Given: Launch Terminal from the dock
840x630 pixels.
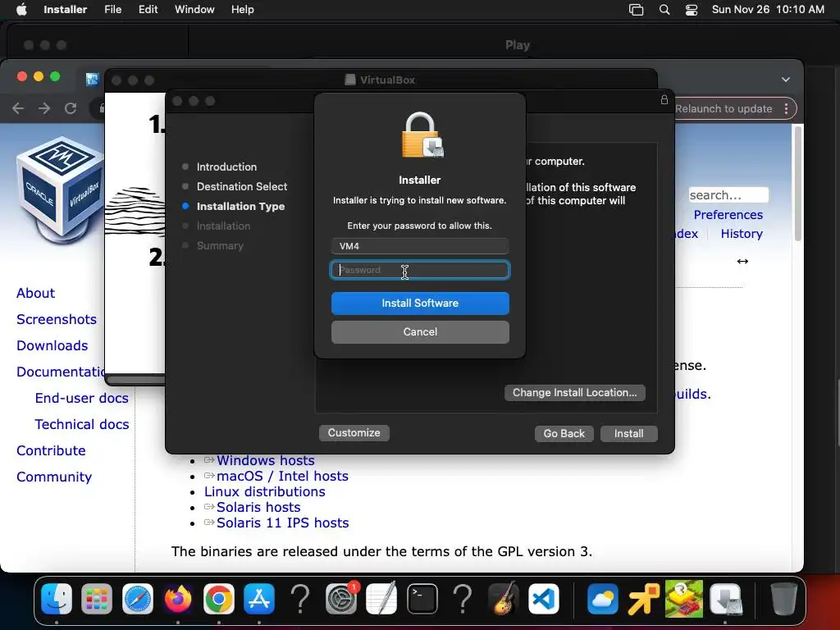Looking at the screenshot, I should (x=422, y=598).
